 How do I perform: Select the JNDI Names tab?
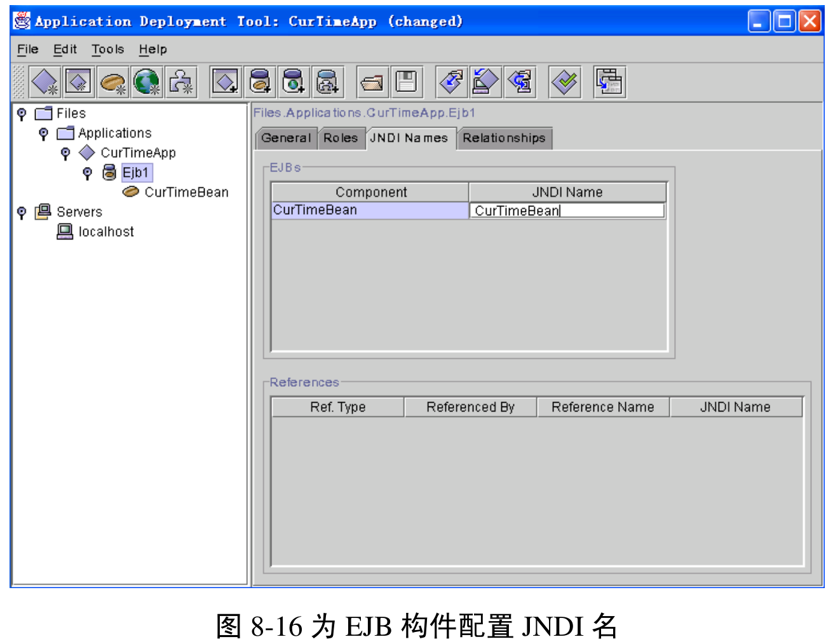(410, 138)
